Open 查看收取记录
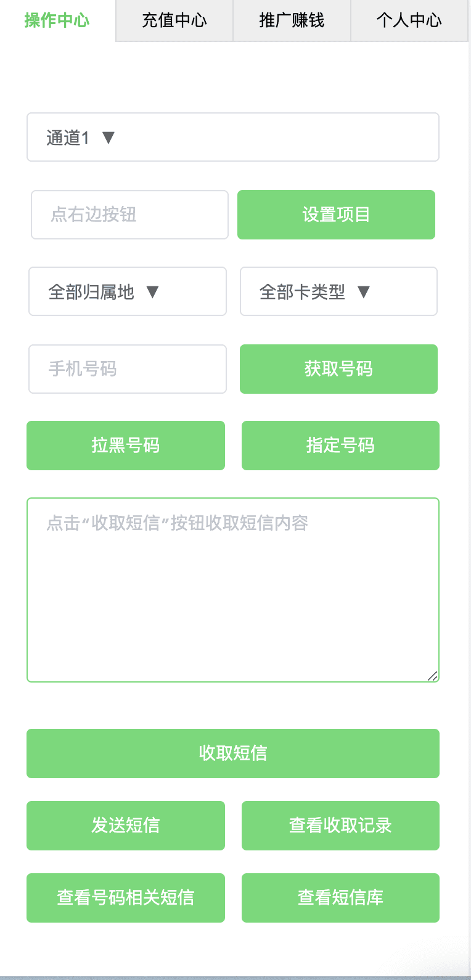Screen dimensions: 471x980 [x=340, y=826]
